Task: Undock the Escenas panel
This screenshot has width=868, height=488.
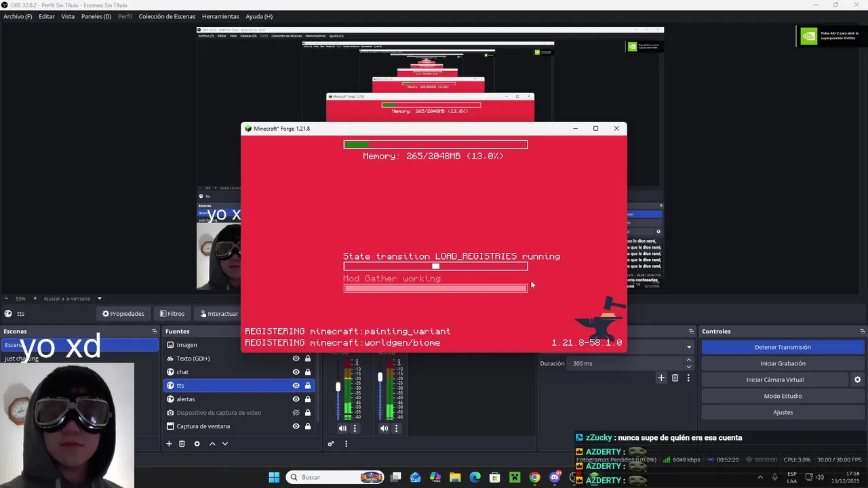Action: pyautogui.click(x=154, y=331)
